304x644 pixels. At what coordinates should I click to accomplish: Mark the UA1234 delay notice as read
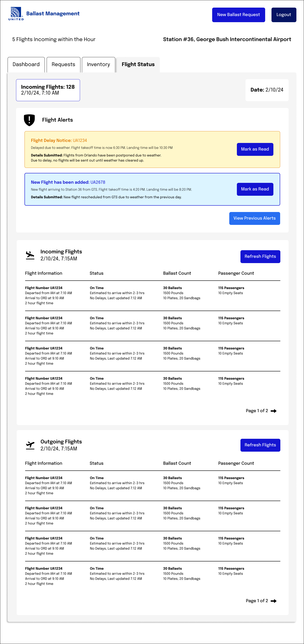point(255,149)
